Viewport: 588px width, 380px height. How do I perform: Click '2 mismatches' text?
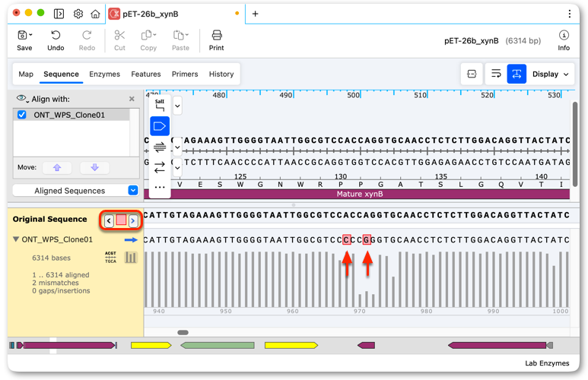(56, 283)
